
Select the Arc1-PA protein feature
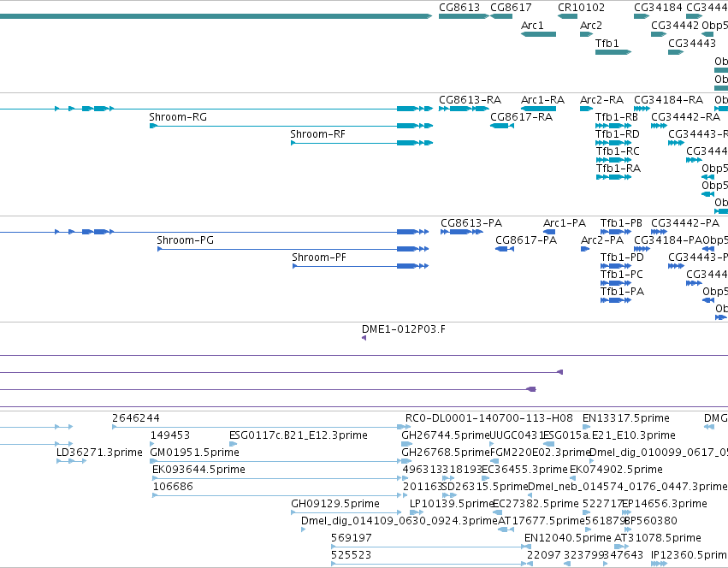(549, 232)
